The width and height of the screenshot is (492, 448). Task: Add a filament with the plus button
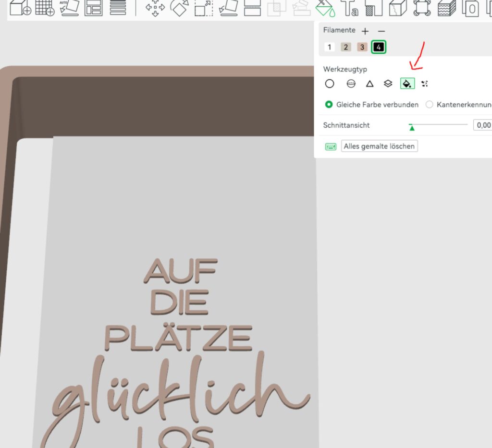(365, 31)
